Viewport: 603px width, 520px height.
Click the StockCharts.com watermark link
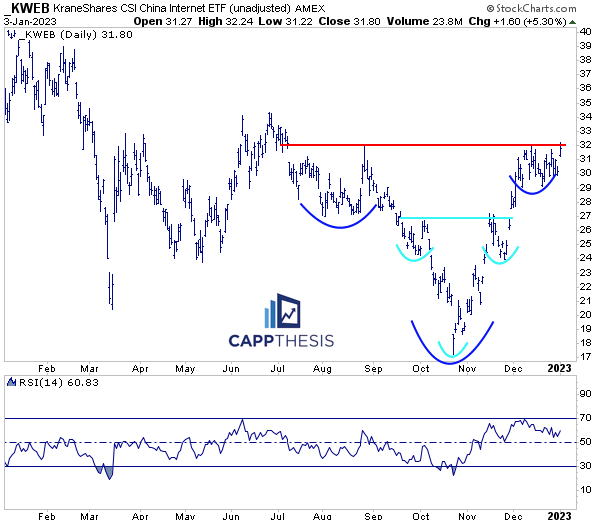point(553,6)
